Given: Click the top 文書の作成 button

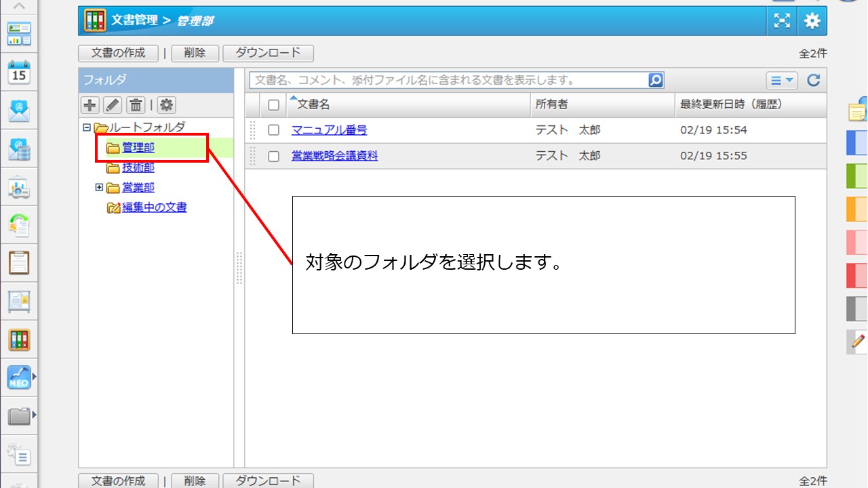Looking at the screenshot, I should click(118, 54).
